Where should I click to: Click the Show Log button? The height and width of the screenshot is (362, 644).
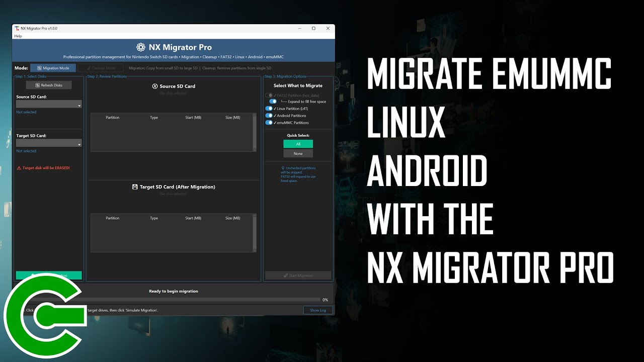pos(318,310)
